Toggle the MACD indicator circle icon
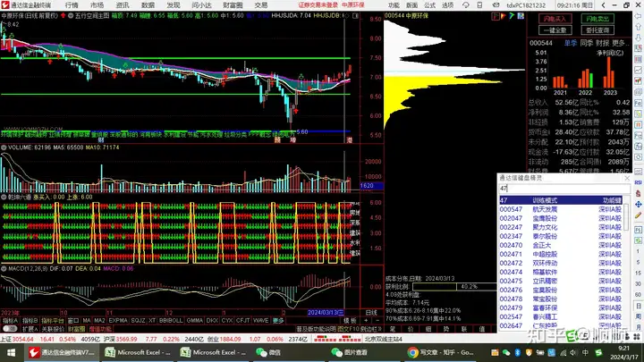The width and height of the screenshot is (644, 362). [x=4, y=269]
